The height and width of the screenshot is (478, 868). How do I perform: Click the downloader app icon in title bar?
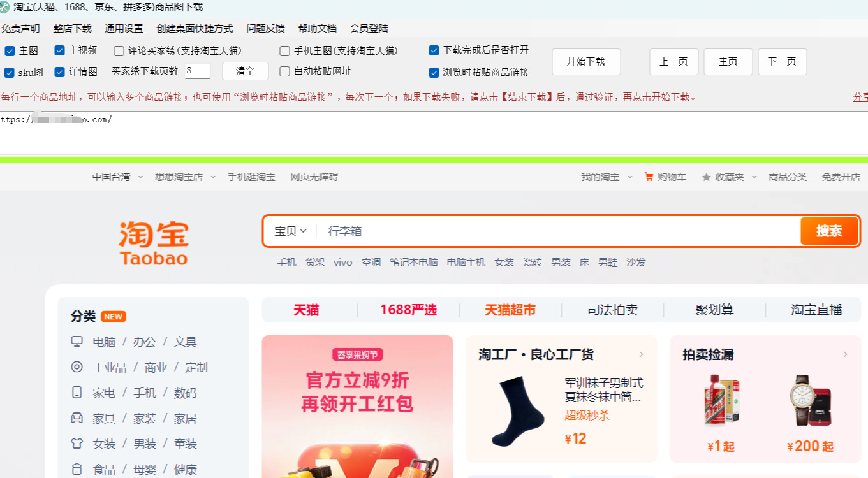pos(5,7)
